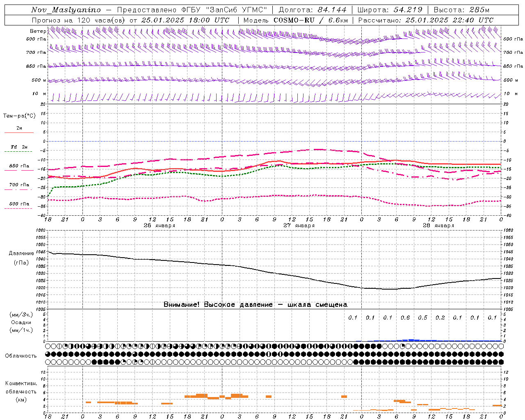Click the 0.6 precipitation value

pos(405,318)
